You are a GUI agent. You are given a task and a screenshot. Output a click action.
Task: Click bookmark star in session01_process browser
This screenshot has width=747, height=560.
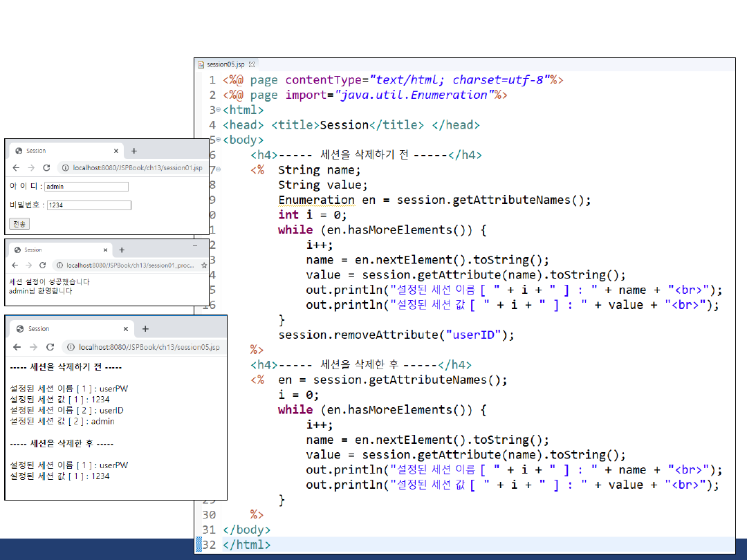pyautogui.click(x=203, y=265)
